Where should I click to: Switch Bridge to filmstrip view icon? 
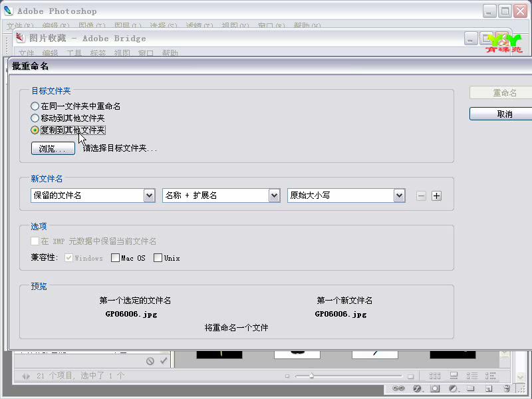pos(454,376)
